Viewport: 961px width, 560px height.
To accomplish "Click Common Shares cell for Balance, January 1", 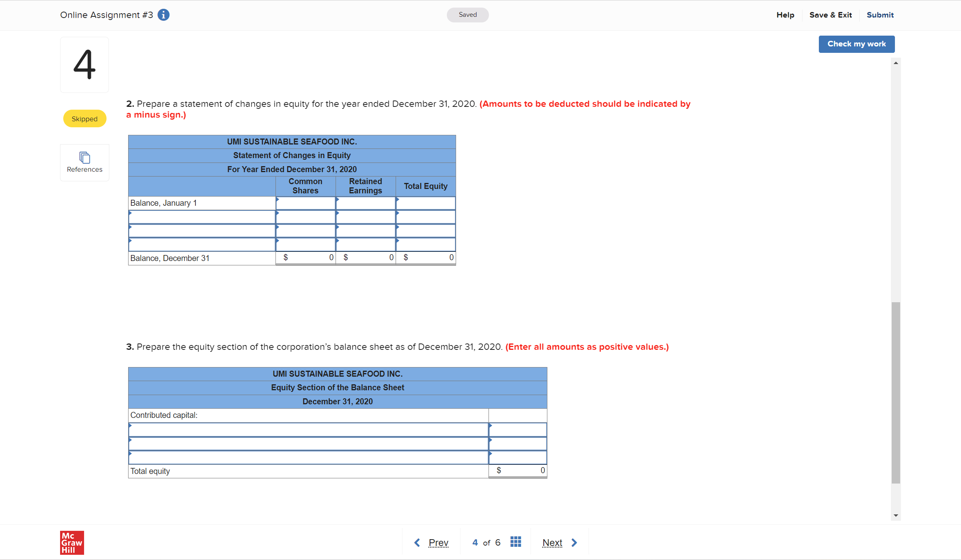I will [x=306, y=203].
